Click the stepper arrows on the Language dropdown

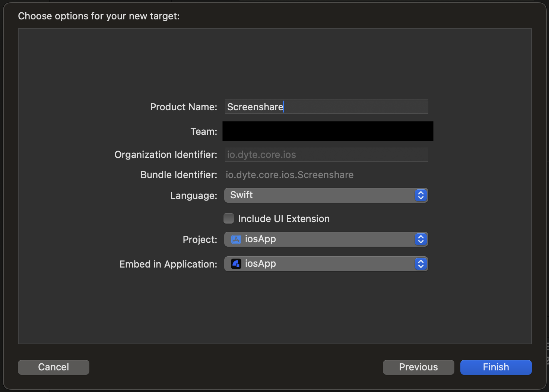[x=421, y=195]
